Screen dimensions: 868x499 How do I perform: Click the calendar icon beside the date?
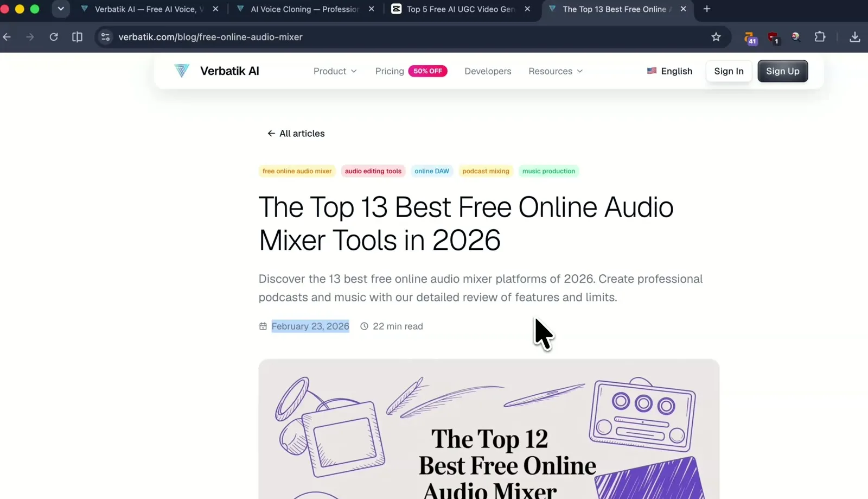pos(263,326)
